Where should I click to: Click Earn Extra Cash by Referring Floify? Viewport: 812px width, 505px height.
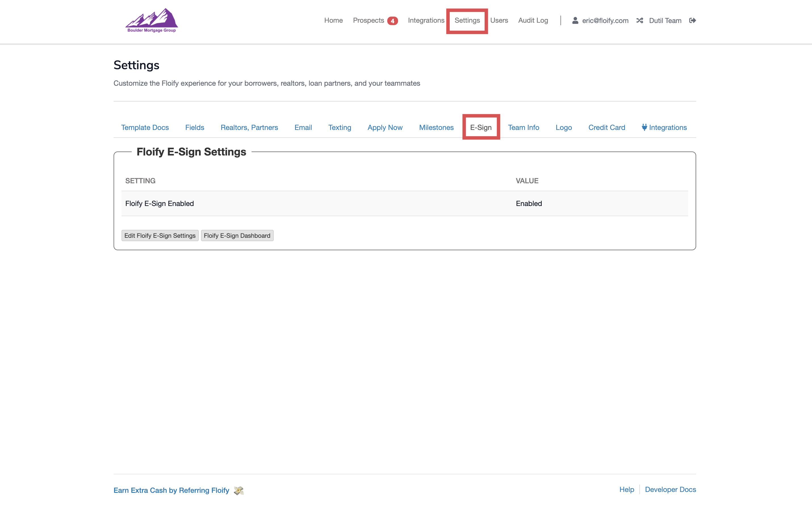pos(171,490)
